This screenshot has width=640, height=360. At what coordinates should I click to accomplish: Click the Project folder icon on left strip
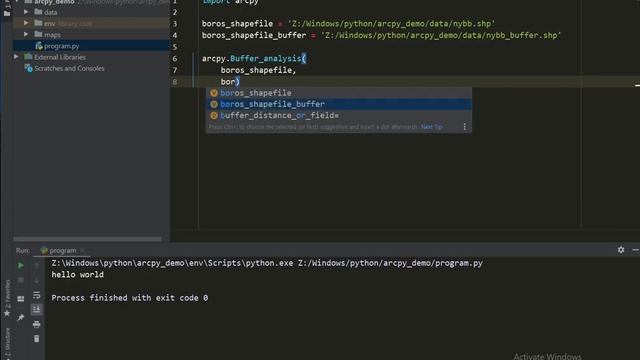[7, 13]
